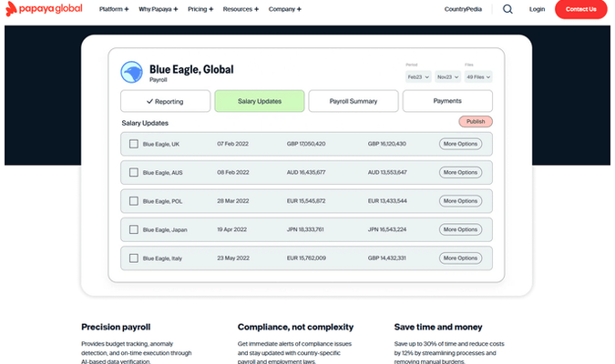The width and height of the screenshot is (615, 364).
Task: Expand the Pricing menu
Action: 200,9
